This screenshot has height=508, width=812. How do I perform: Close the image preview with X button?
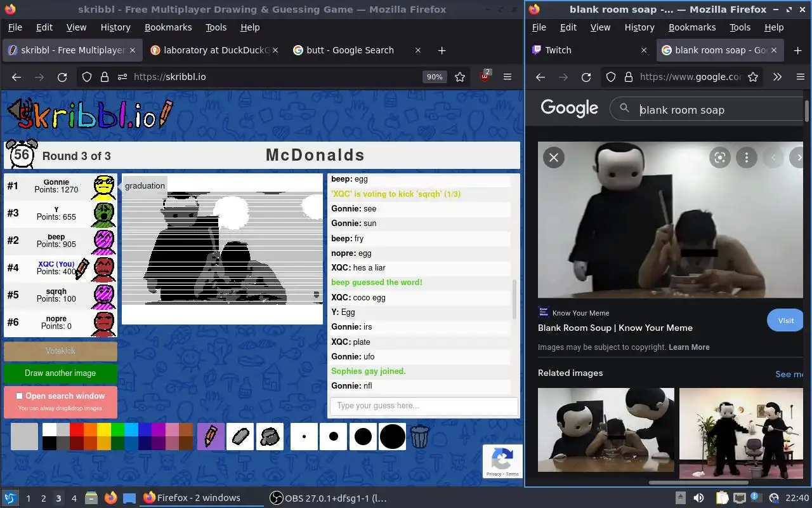click(x=554, y=157)
